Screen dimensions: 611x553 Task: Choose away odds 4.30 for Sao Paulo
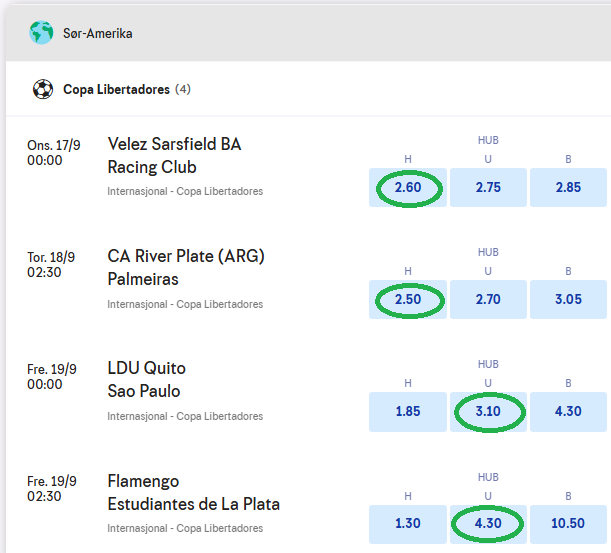point(568,411)
